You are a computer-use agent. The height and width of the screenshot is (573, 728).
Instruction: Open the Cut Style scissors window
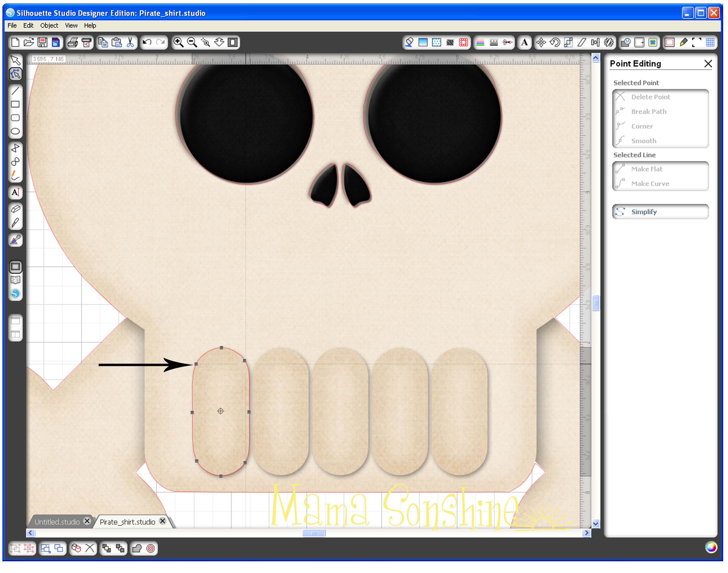507,43
